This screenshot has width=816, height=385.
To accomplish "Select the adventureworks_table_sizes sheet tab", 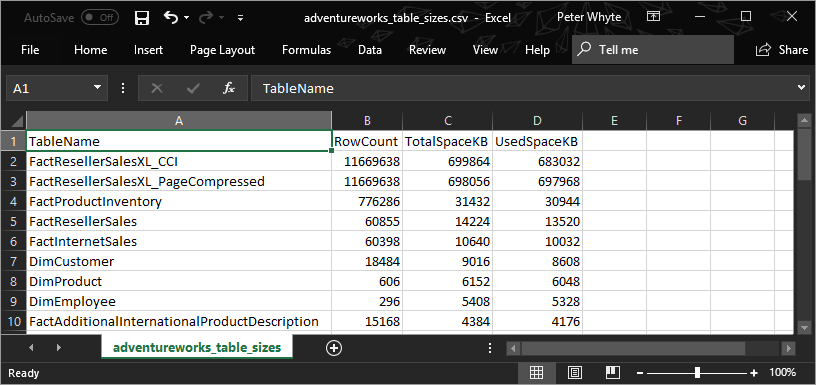I will pyautogui.click(x=197, y=347).
